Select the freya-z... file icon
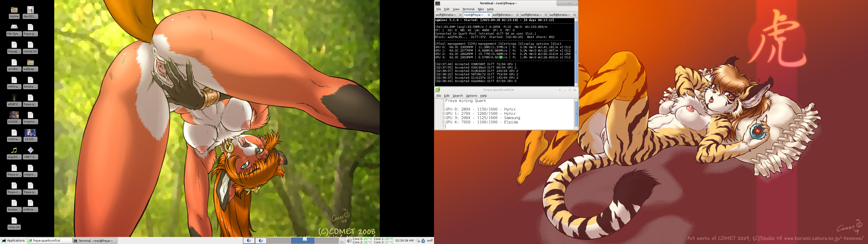This screenshot has width=868, height=244. 14,188
